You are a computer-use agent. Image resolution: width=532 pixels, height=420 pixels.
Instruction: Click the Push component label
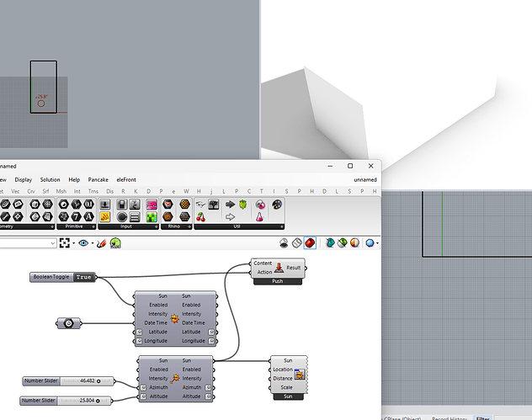278,281
